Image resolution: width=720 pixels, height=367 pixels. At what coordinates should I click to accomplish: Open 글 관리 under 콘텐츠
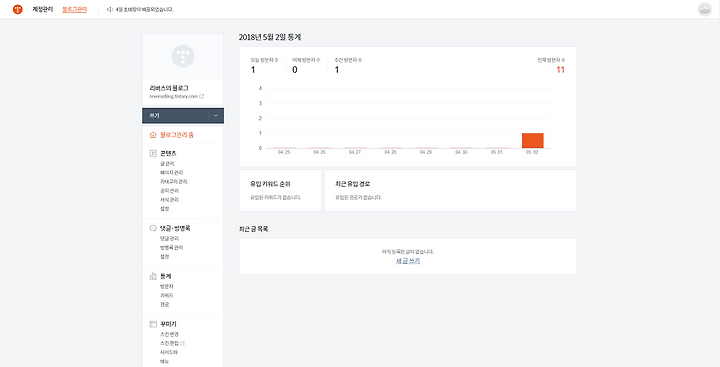point(167,164)
